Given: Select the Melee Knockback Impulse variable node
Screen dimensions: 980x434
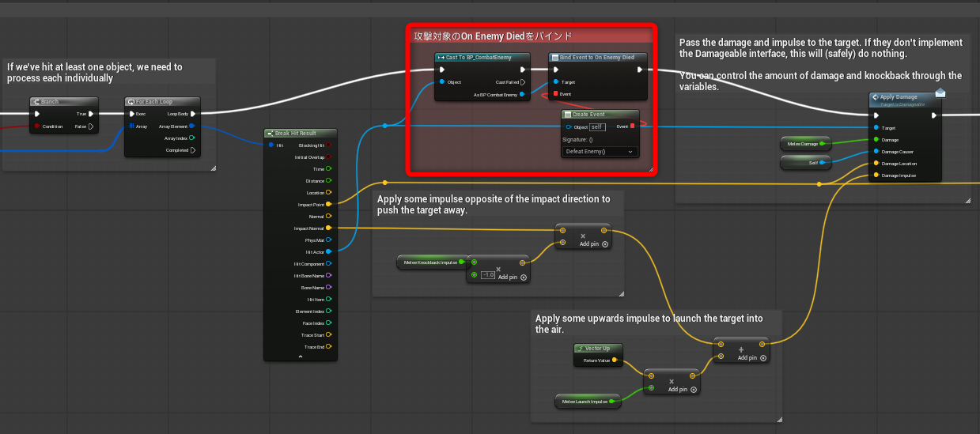Looking at the screenshot, I should pos(432,262).
